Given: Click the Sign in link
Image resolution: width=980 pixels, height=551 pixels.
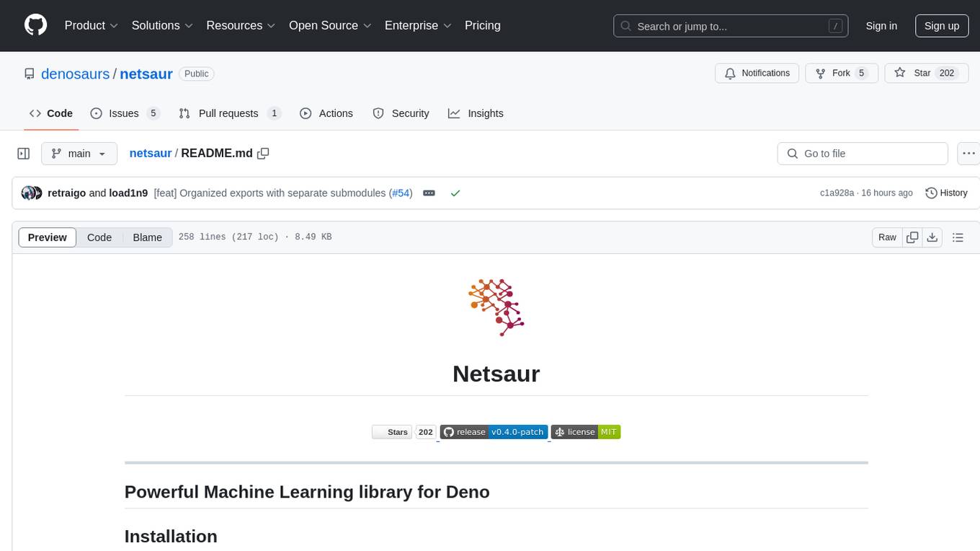Looking at the screenshot, I should [881, 26].
